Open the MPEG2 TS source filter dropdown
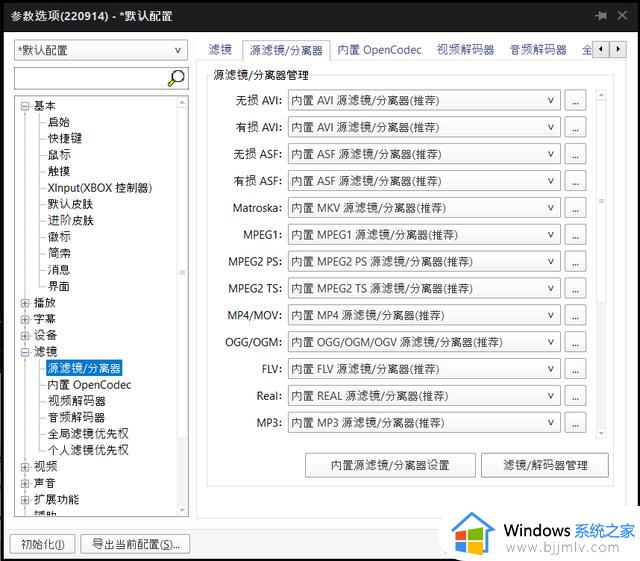The height and width of the screenshot is (561, 640). coord(424,288)
